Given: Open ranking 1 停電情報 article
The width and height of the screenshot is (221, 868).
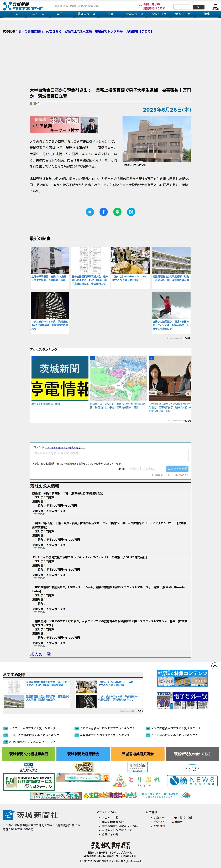Looking at the screenshot, I should (60, 381).
